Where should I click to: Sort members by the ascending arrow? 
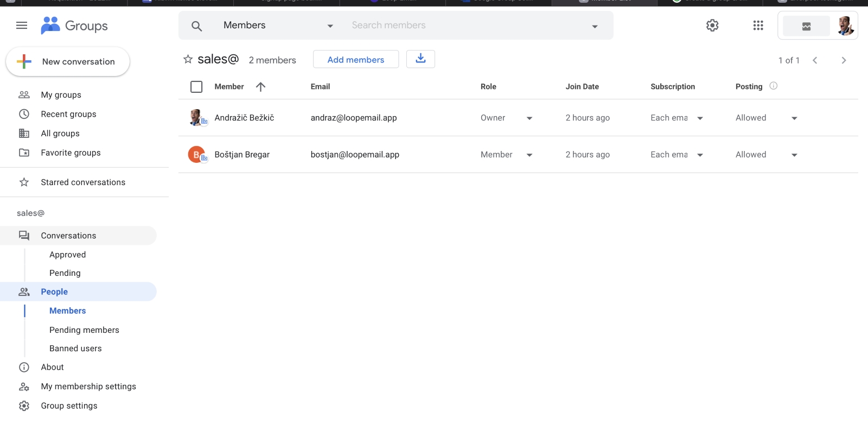tap(260, 87)
